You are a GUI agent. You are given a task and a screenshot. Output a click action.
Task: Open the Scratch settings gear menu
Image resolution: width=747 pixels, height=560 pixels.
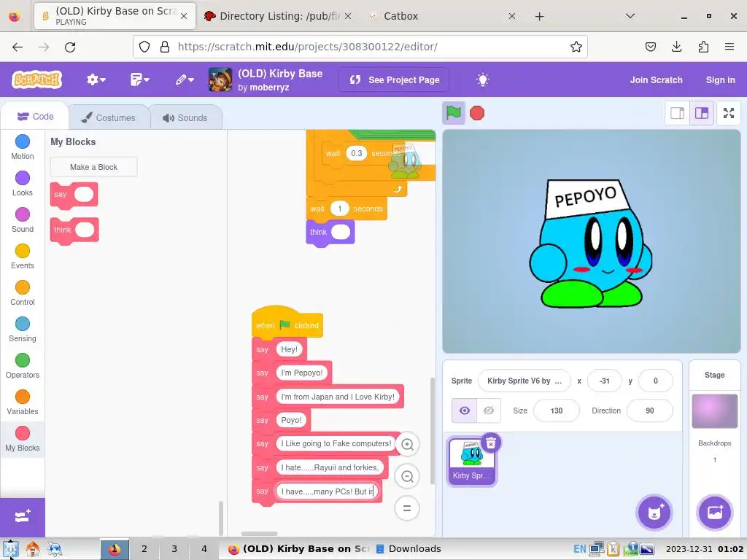96,79
